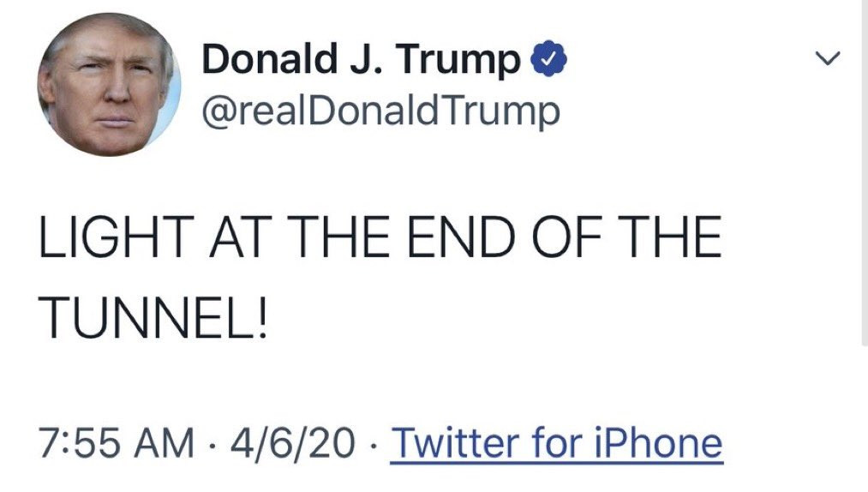Click the Donald J. Trump display name

pyautogui.click(x=361, y=60)
